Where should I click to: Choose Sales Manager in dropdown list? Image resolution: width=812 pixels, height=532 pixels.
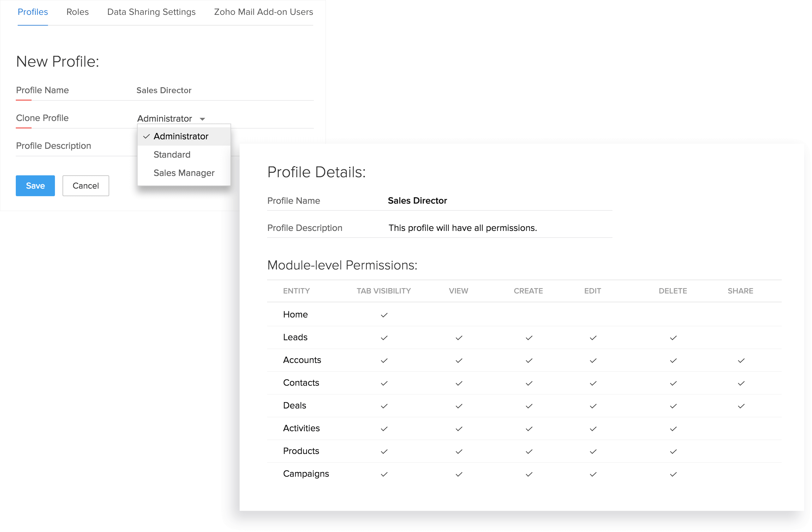(x=184, y=173)
